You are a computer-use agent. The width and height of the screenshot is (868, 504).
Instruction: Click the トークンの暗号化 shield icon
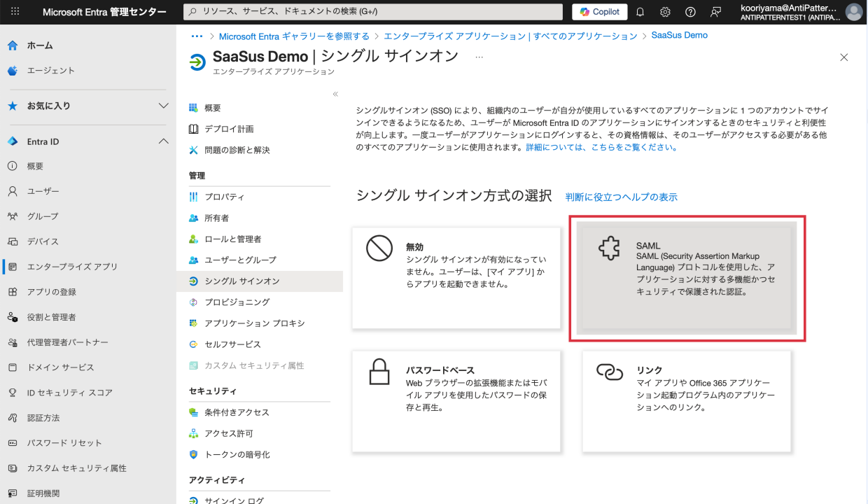[194, 454]
